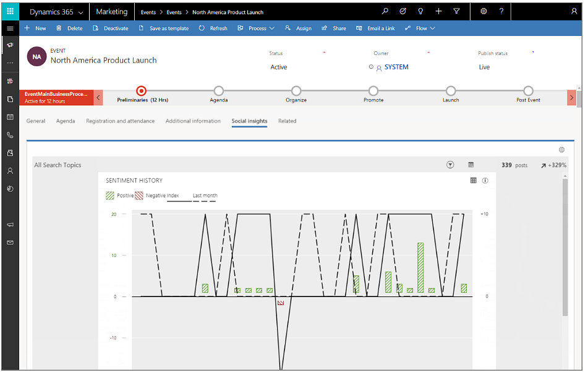Open the settings gear in top bar
Image resolution: width=588 pixels, height=375 pixels.
click(x=484, y=11)
